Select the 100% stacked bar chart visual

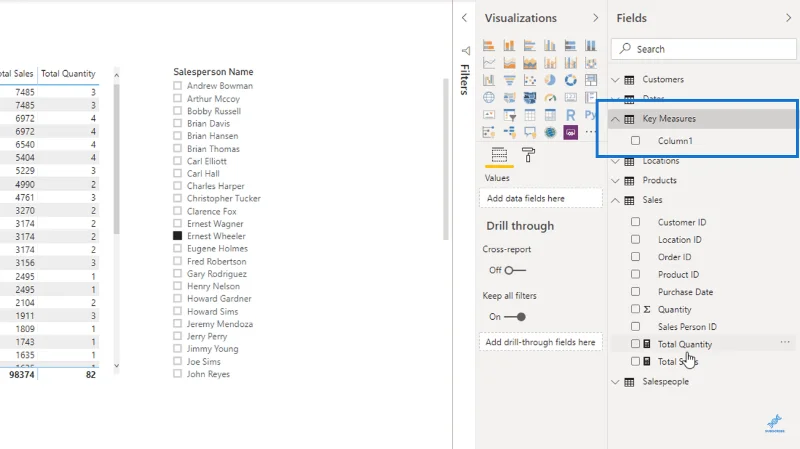tap(570, 45)
